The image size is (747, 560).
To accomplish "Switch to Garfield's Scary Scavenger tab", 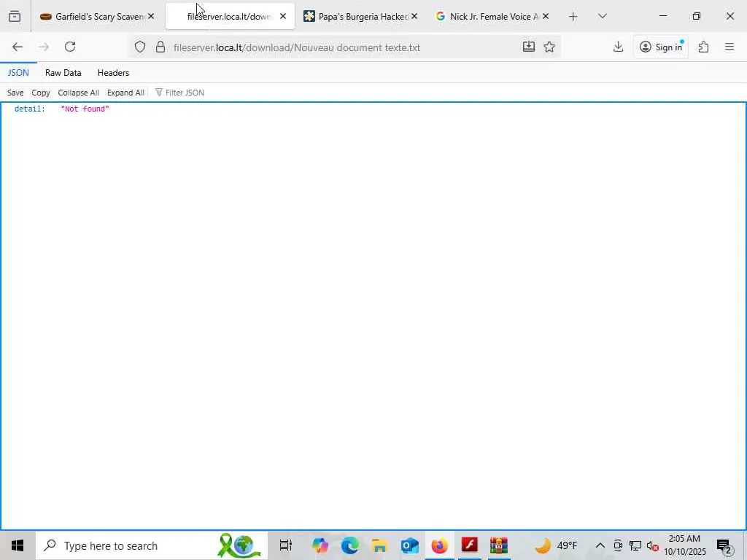I will tap(98, 17).
